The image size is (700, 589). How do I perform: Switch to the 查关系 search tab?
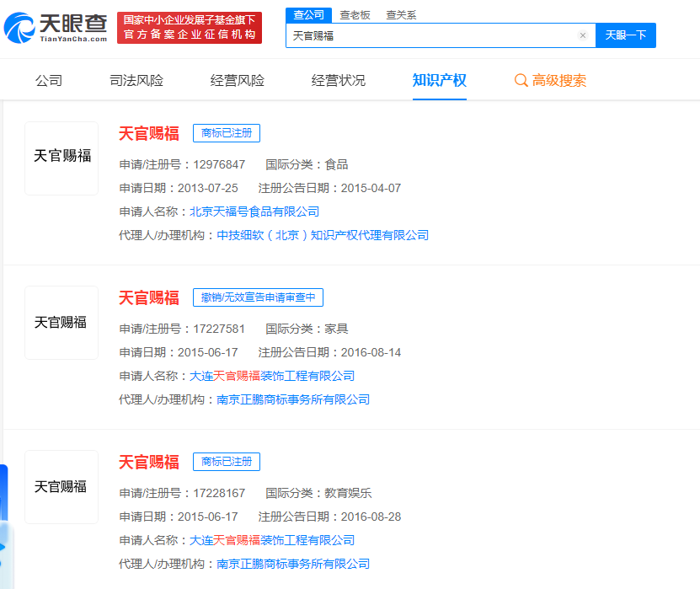point(401,15)
